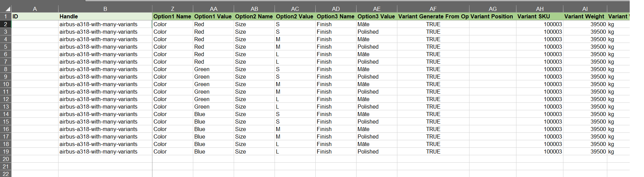Image resolution: width=644 pixels, height=177 pixels.
Task: Click the Option1 Name header cell
Action: tap(172, 16)
